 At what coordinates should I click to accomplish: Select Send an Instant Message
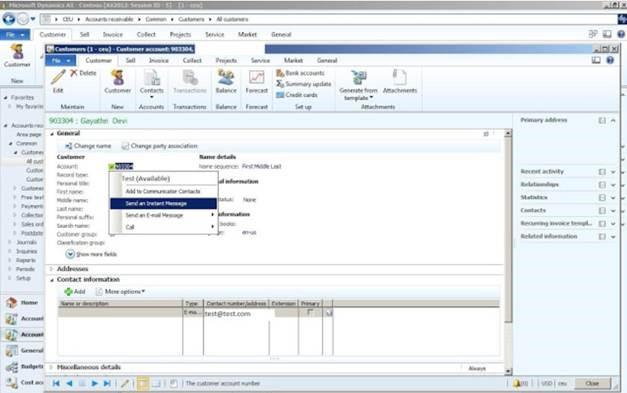coord(164,203)
